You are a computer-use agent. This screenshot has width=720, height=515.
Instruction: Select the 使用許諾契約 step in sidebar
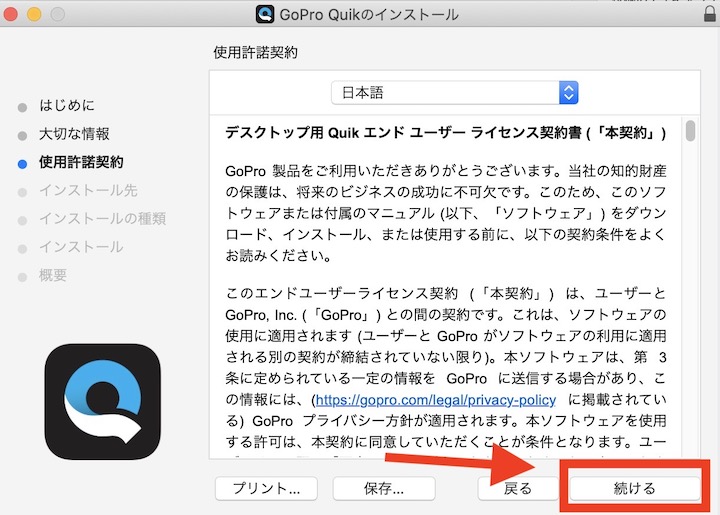(81, 161)
